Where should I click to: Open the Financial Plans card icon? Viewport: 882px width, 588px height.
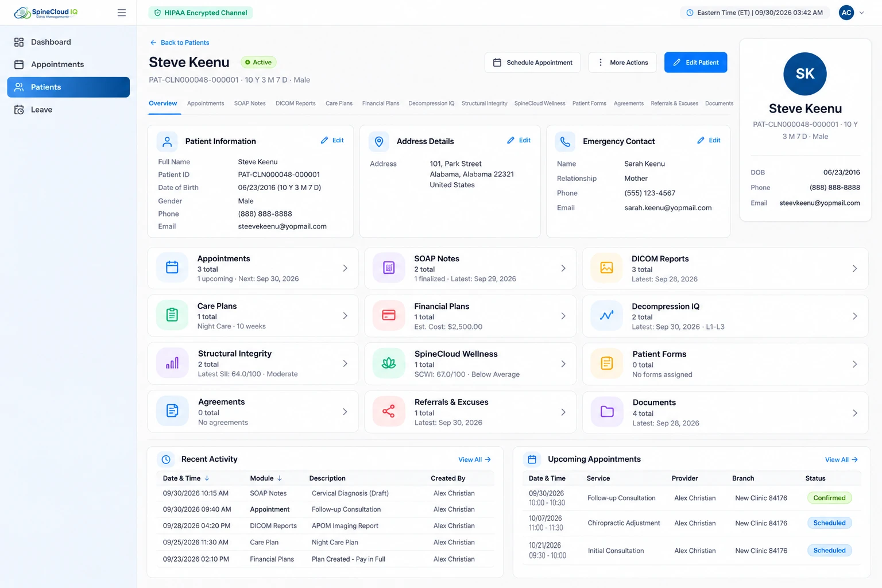[x=389, y=315]
